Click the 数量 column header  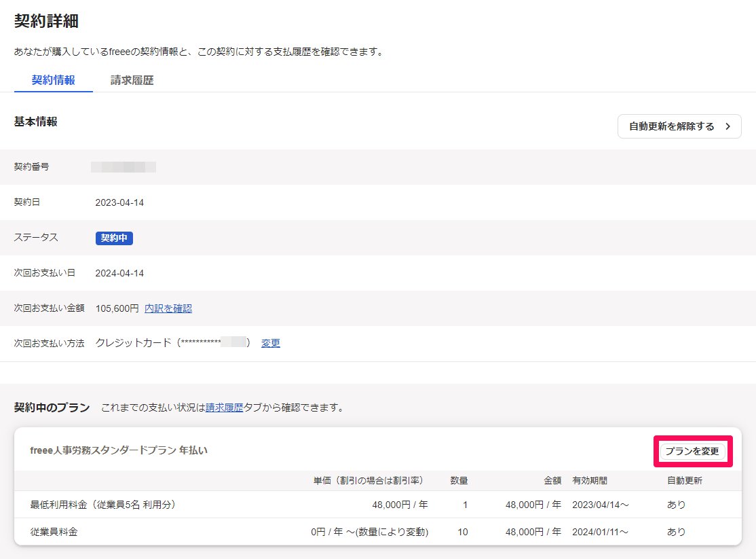459,481
